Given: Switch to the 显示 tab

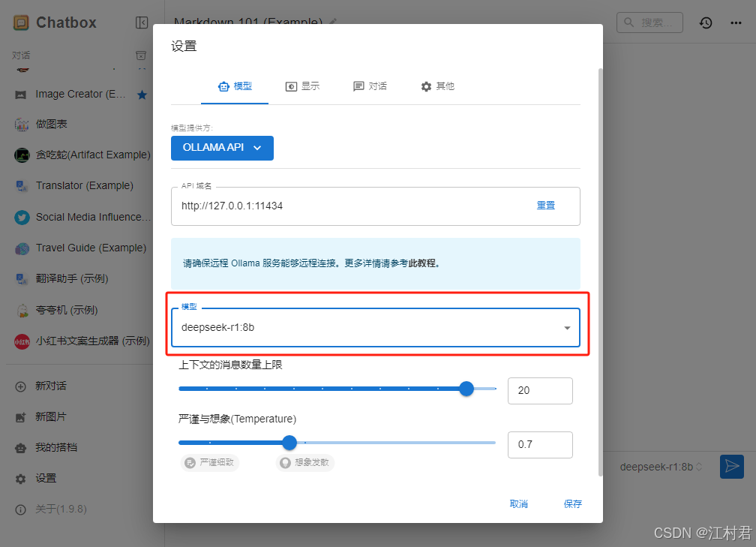Looking at the screenshot, I should pyautogui.click(x=302, y=87).
